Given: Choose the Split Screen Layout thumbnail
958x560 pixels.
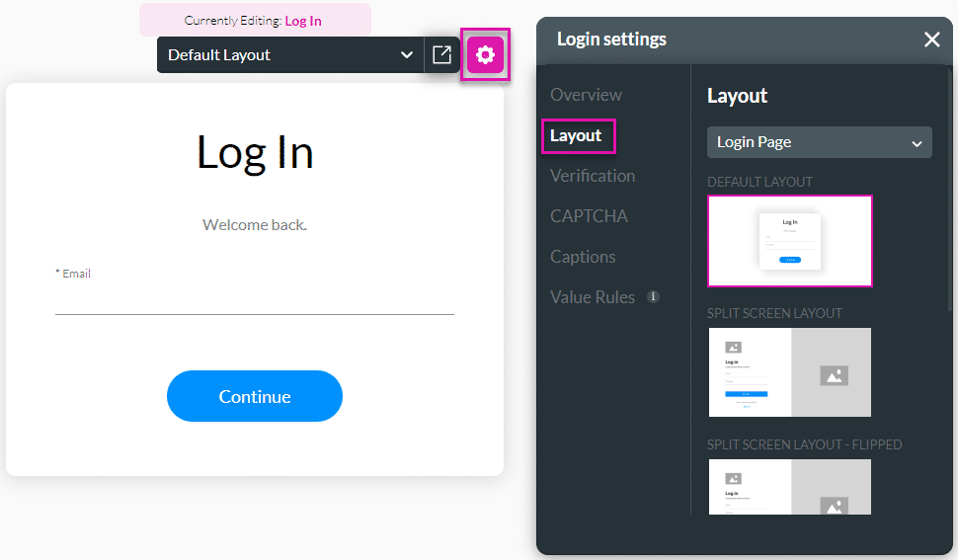Looking at the screenshot, I should [790, 372].
